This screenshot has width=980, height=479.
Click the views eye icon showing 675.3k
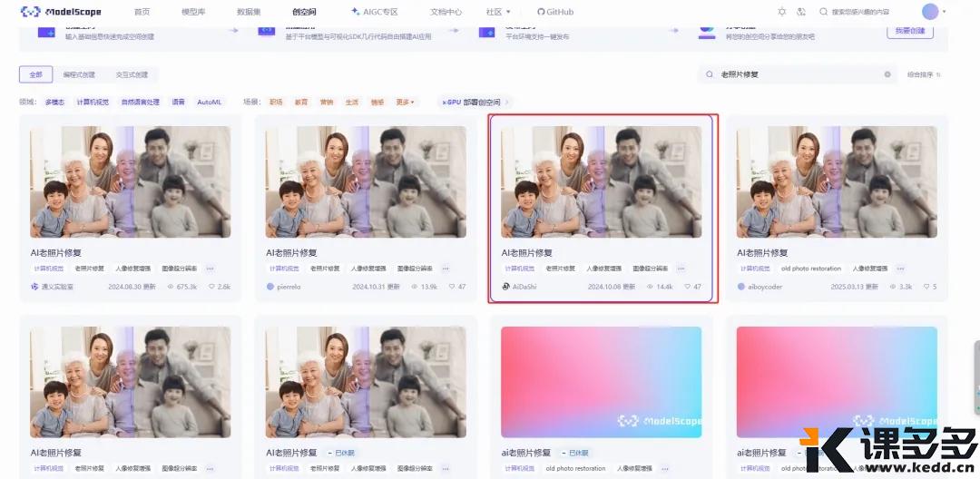(170, 287)
